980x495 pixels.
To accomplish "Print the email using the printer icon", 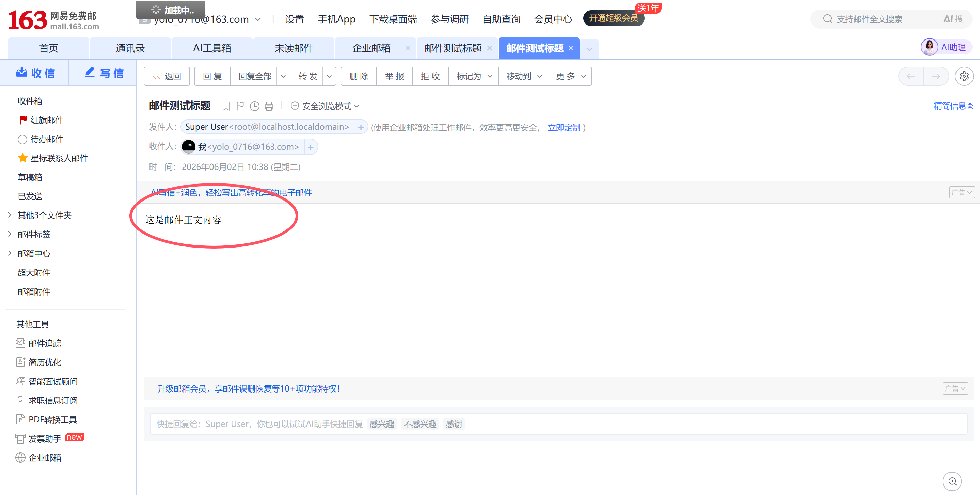I will point(269,106).
